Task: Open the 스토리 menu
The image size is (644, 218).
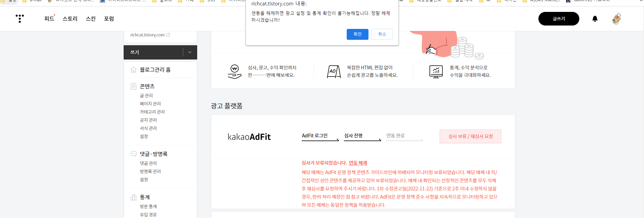Action: click(x=70, y=19)
